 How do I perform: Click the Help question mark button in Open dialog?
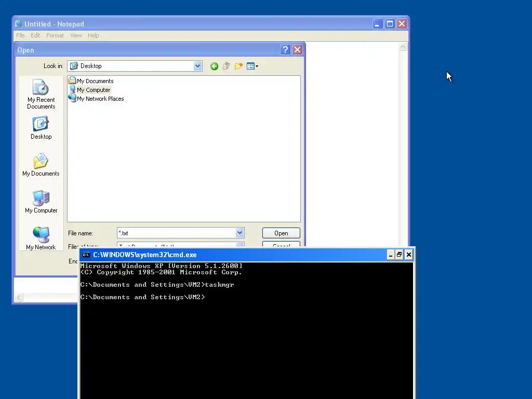click(285, 50)
